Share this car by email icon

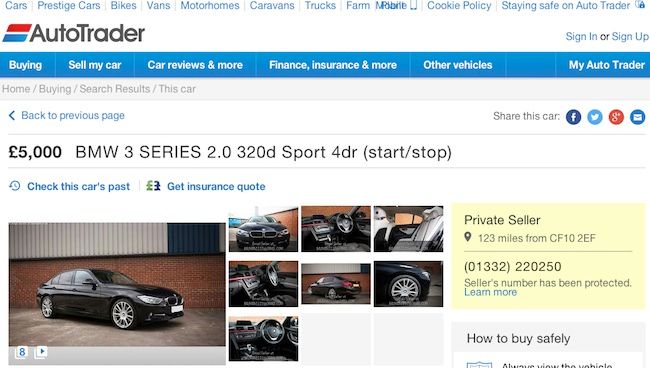coord(637,117)
